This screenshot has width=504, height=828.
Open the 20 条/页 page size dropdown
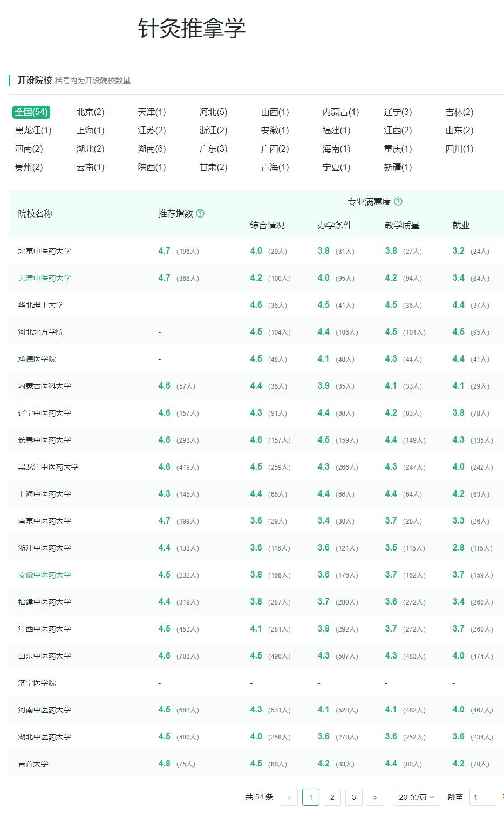pos(417,797)
